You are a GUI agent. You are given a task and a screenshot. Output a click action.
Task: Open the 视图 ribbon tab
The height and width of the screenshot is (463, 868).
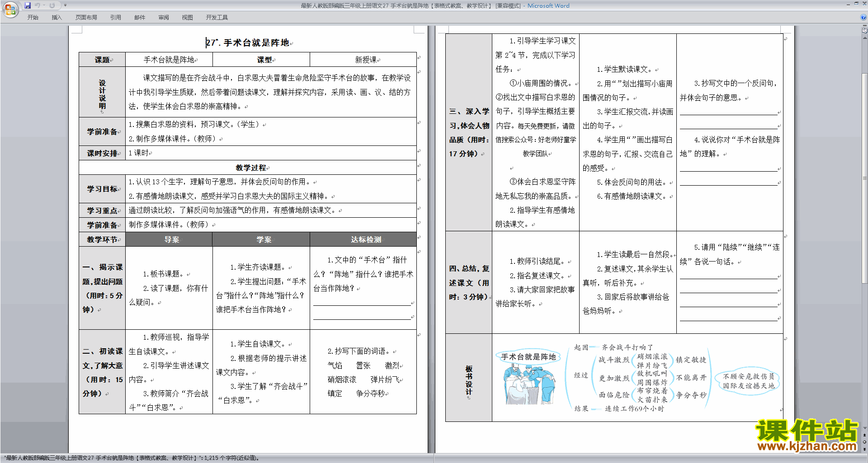187,18
